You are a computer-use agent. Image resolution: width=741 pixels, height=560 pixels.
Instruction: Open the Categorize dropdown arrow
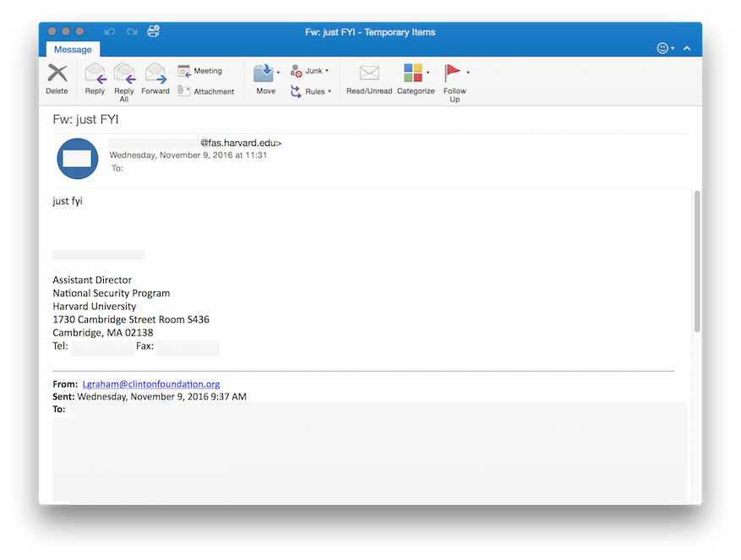[428, 73]
